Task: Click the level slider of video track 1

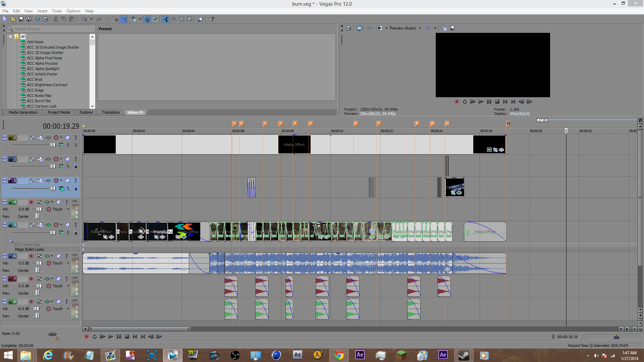Action: pyautogui.click(x=53, y=145)
